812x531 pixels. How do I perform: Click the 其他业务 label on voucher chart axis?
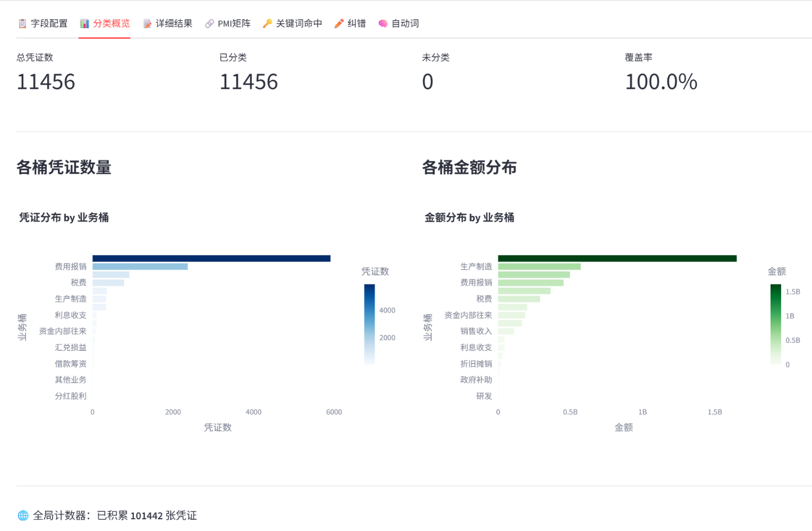click(71, 380)
